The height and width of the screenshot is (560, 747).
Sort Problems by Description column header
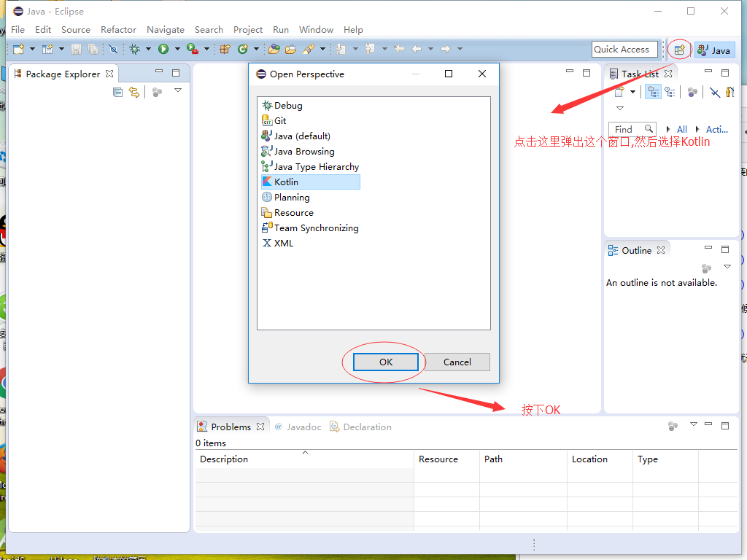click(304, 459)
